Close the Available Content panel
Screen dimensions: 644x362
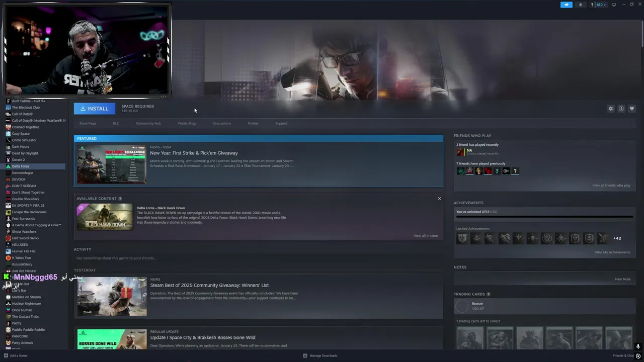coord(439,199)
